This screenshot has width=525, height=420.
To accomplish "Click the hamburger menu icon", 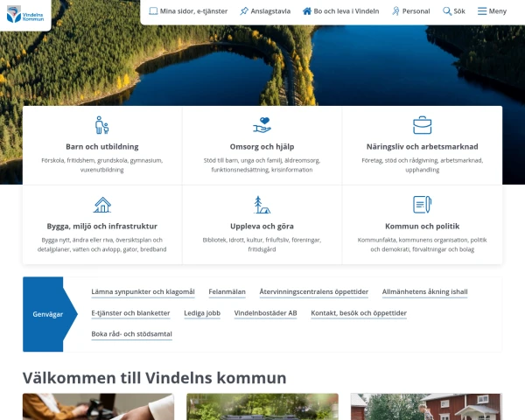I will (482, 11).
